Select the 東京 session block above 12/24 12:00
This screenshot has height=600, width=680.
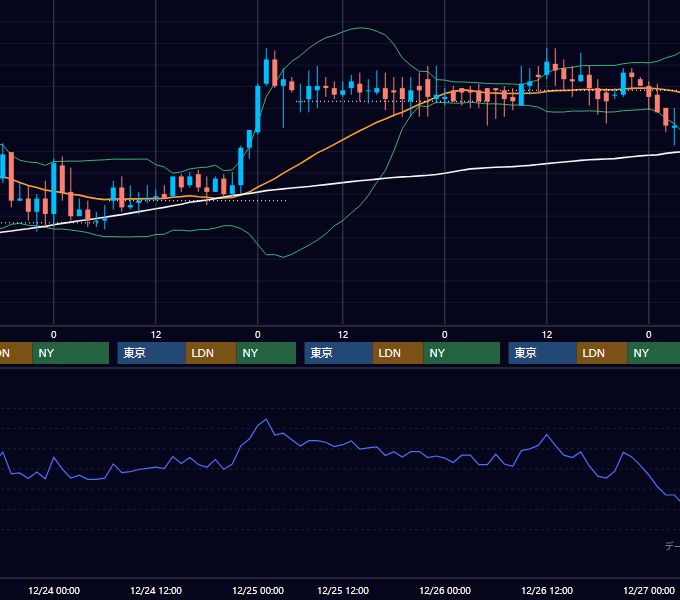[x=151, y=353]
